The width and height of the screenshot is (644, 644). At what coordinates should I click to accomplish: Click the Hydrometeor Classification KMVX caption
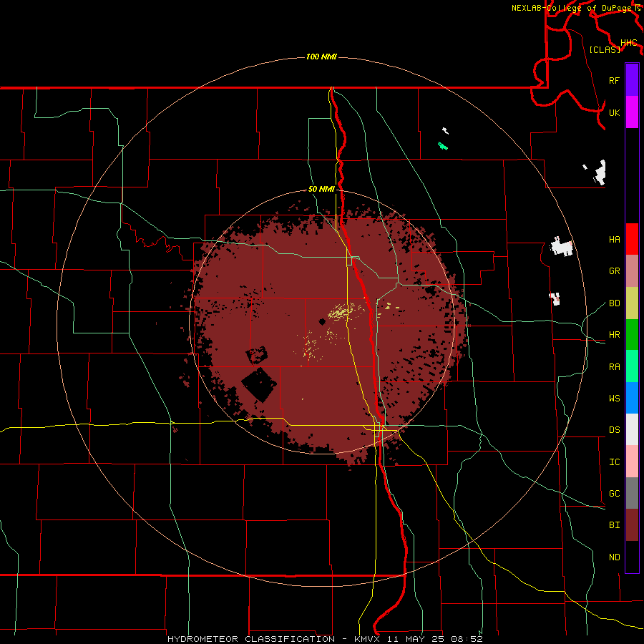tap(324, 639)
